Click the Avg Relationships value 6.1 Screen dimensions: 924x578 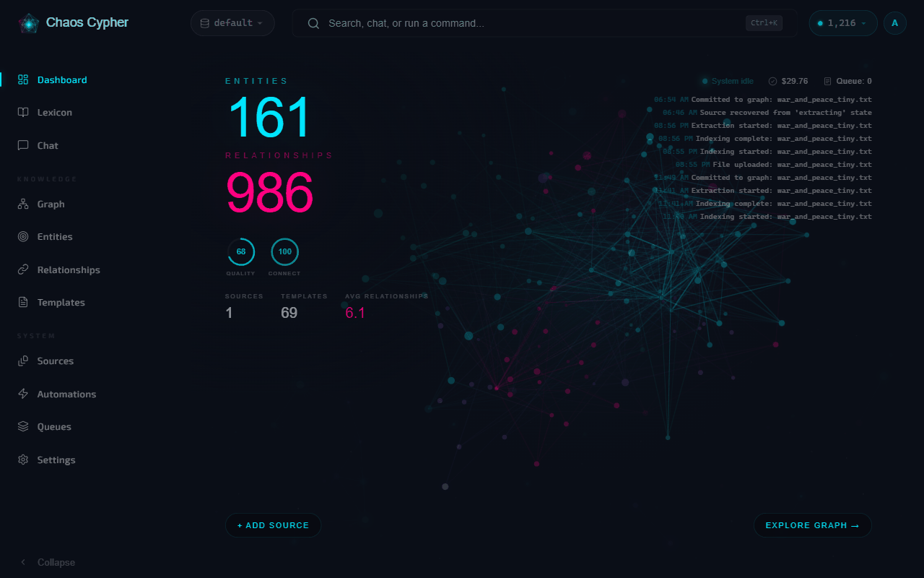tap(355, 313)
